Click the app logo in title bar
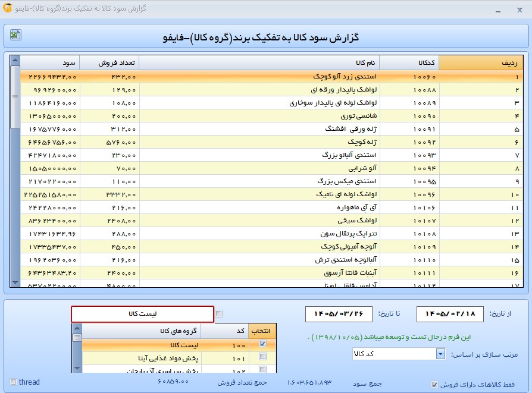532x393 pixels. point(8,8)
